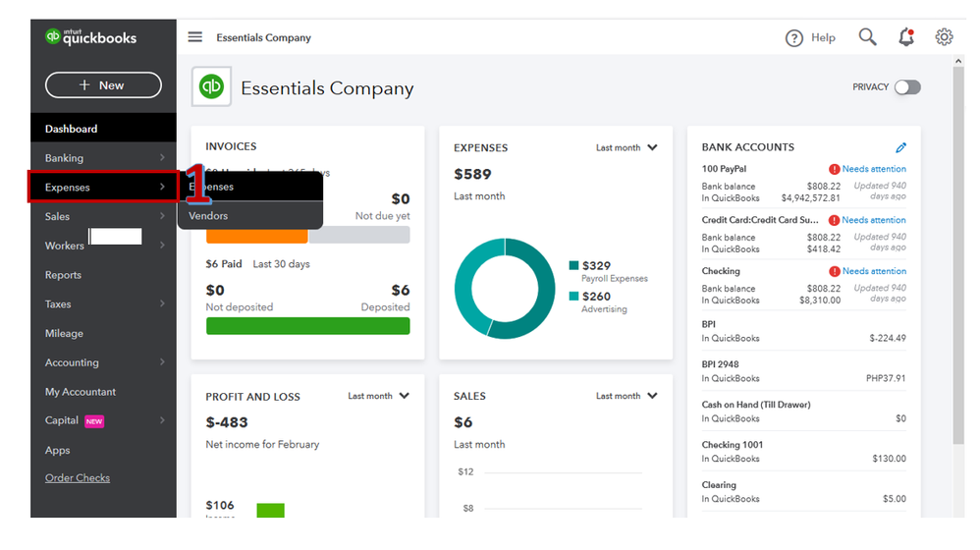Expand Expenses sidebar chevron
980x550 pixels.
(x=162, y=187)
